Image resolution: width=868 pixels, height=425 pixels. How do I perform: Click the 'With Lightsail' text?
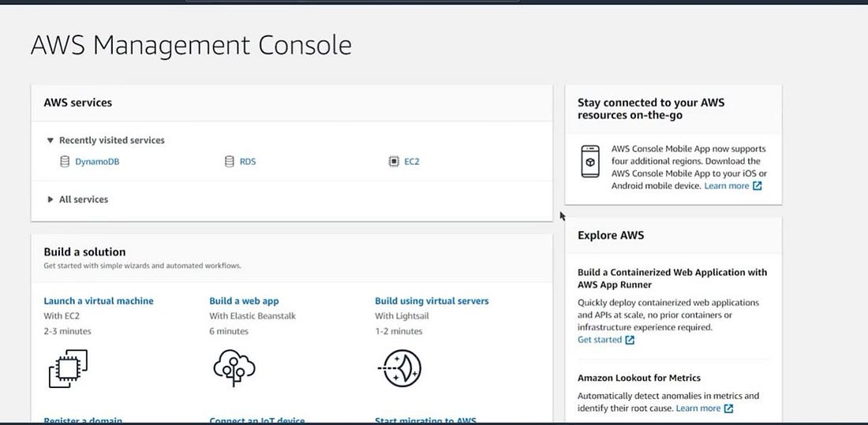[402, 316]
